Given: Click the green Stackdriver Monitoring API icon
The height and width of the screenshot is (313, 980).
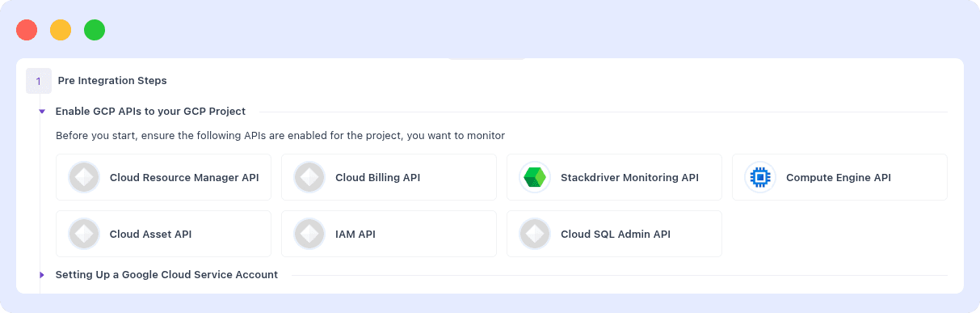Looking at the screenshot, I should 535,177.
